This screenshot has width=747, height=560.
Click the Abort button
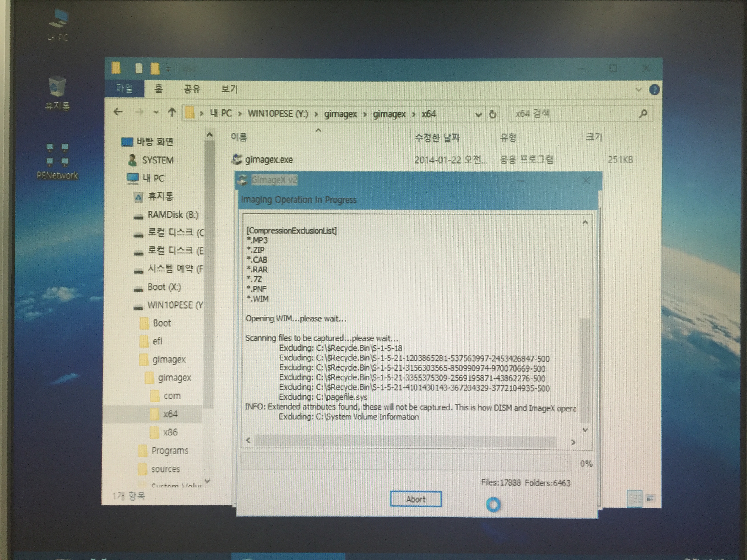(415, 499)
